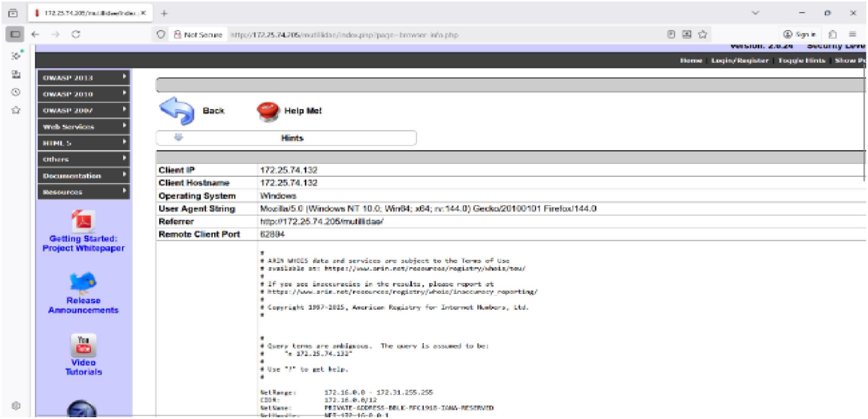This screenshot has width=868, height=419.
Task: Open a new browser tab
Action: point(164,13)
